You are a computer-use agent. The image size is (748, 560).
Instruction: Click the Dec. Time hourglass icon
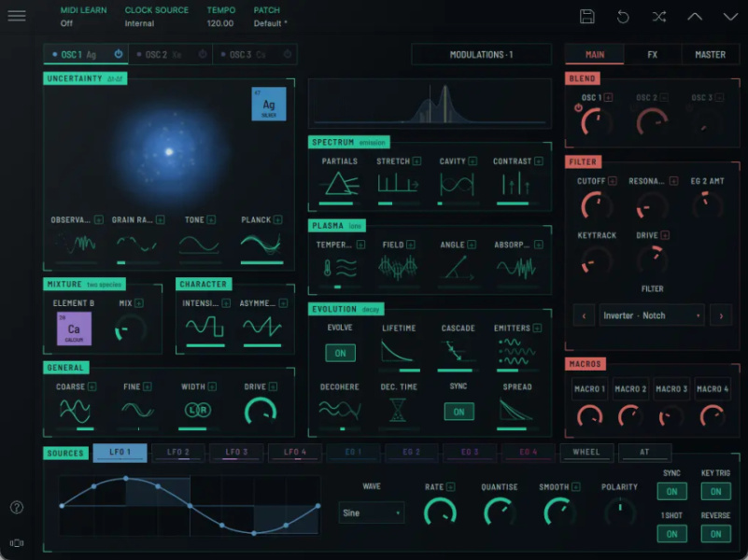point(398,410)
